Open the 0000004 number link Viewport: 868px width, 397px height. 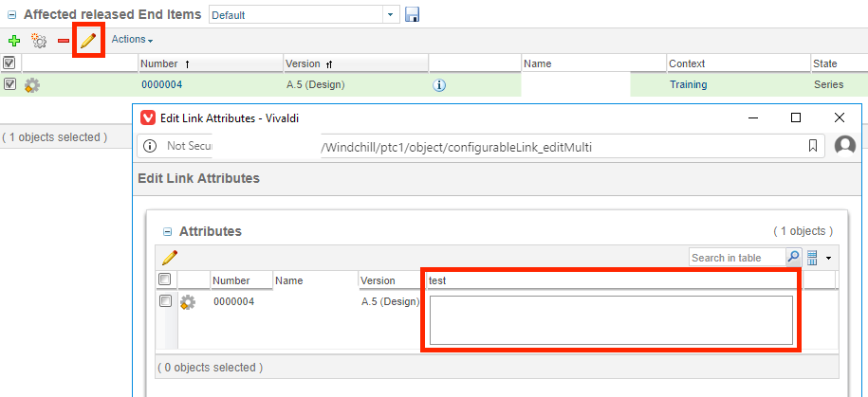click(161, 84)
